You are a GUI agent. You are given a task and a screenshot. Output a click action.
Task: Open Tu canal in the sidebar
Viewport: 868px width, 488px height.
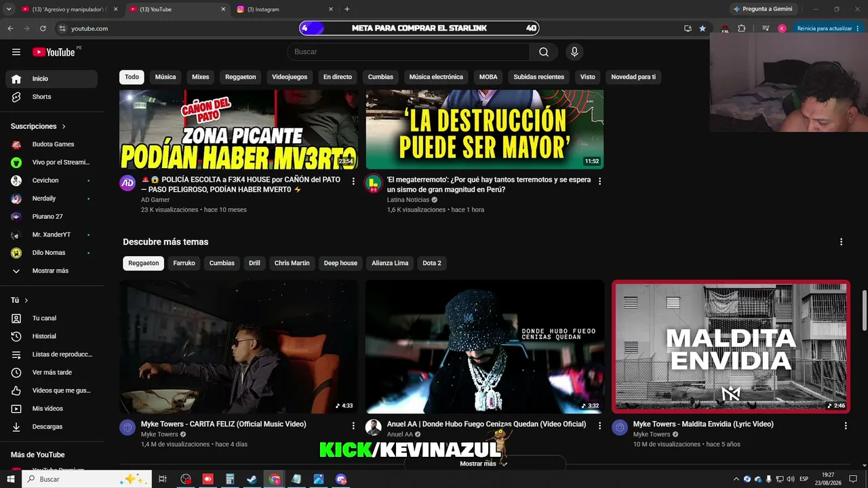pos(52,318)
